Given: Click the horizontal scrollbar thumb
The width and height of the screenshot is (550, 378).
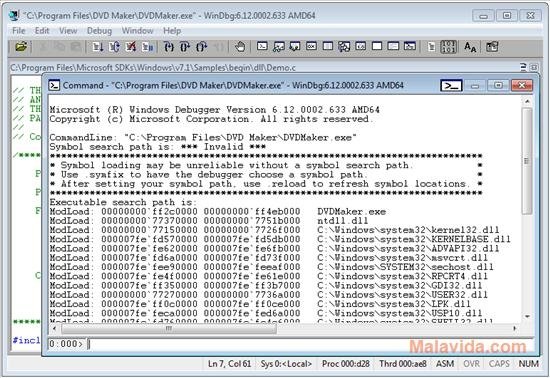Looking at the screenshot, I should [169, 329].
